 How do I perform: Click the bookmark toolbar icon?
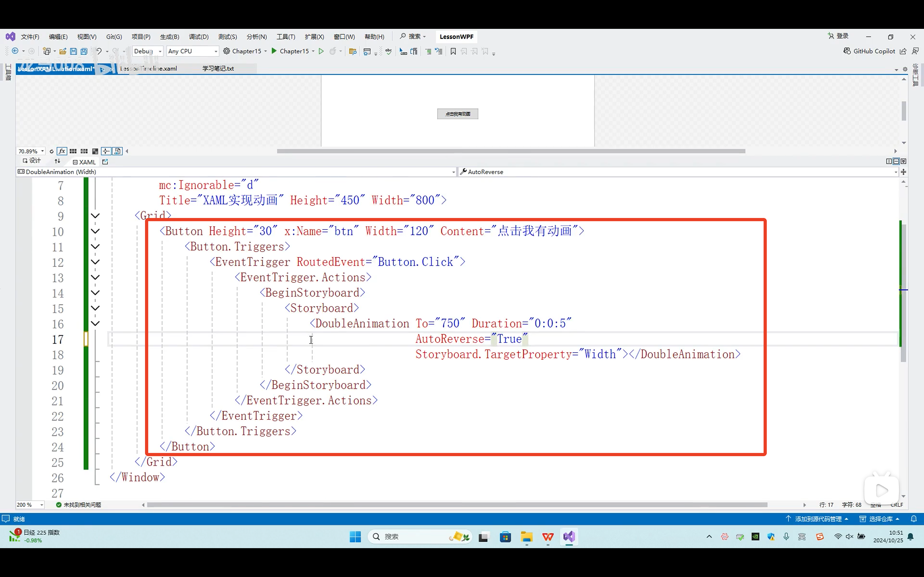tap(453, 51)
